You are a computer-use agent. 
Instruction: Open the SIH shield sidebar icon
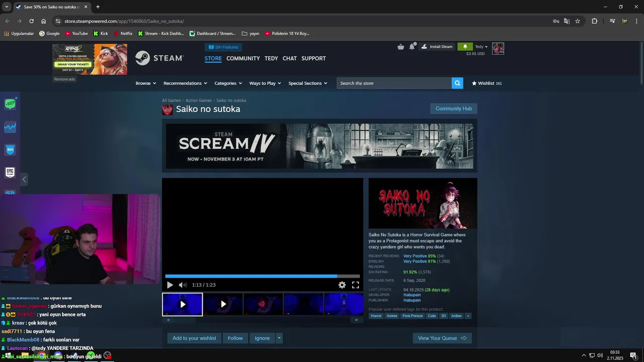click(x=10, y=150)
